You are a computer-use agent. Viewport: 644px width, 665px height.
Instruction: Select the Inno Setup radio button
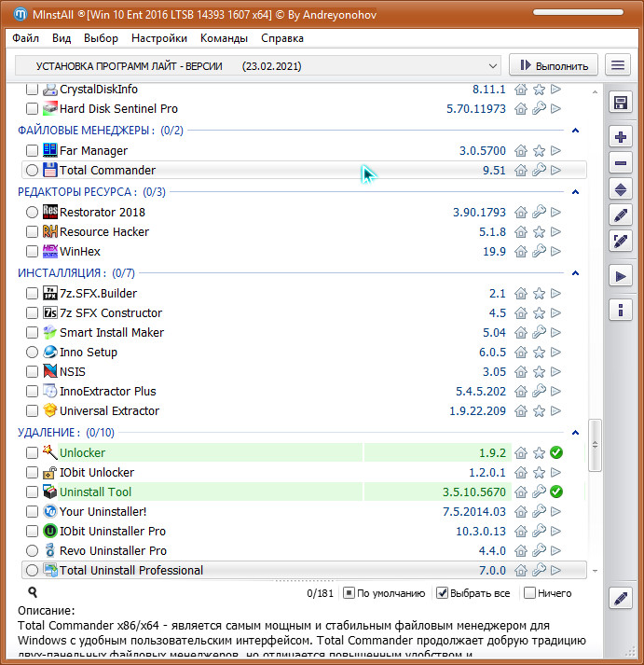pyautogui.click(x=32, y=352)
